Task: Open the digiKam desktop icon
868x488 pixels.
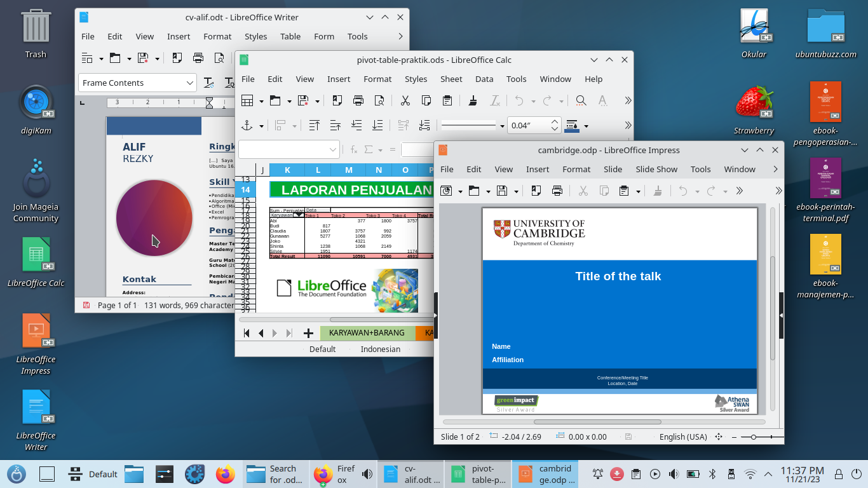Action: tap(36, 109)
